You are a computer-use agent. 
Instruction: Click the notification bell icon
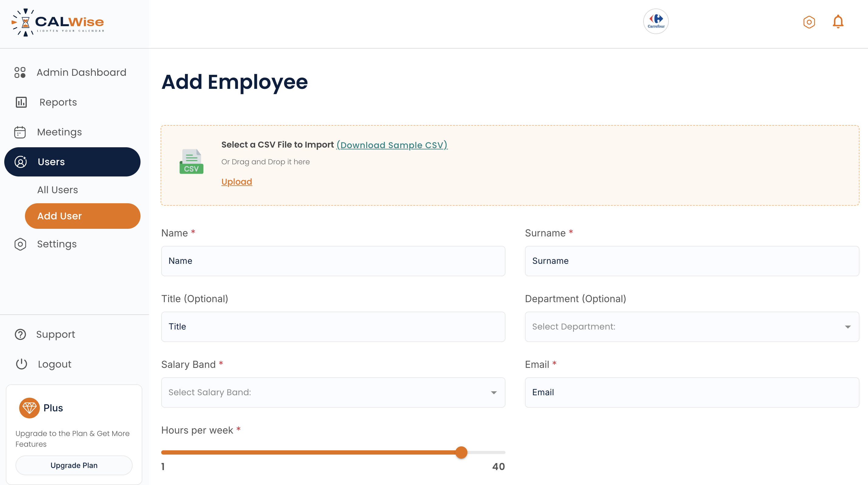click(x=838, y=22)
